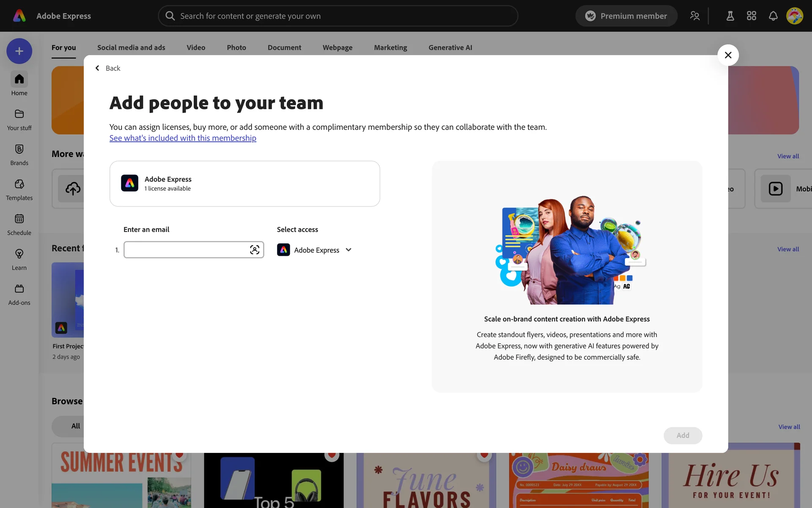Open the user profile avatar
The image size is (812, 508).
(794, 16)
